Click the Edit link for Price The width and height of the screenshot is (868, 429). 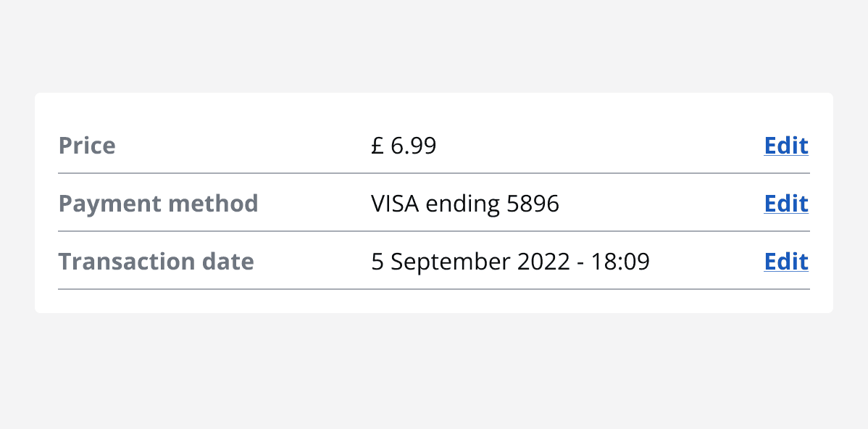pos(786,146)
